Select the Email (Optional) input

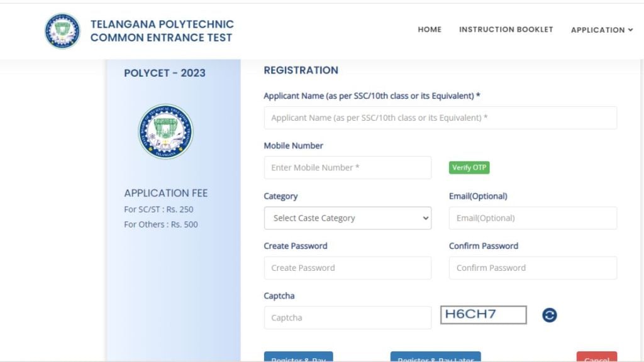(x=533, y=218)
